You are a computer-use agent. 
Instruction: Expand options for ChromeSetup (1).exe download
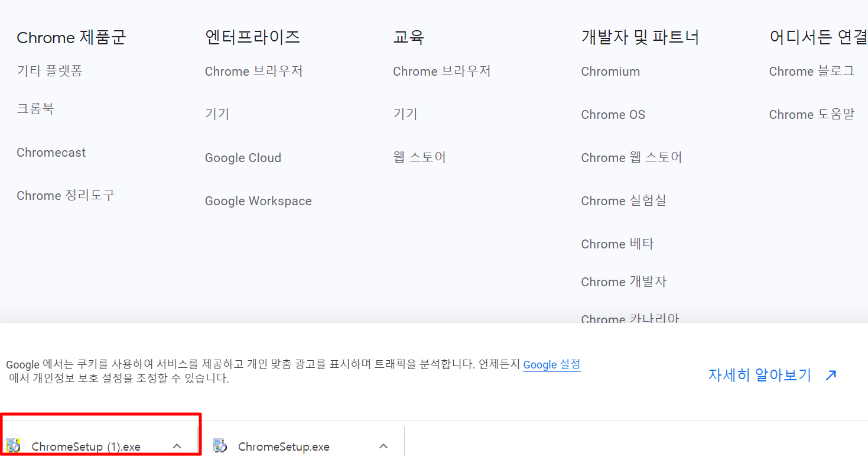coord(177,446)
